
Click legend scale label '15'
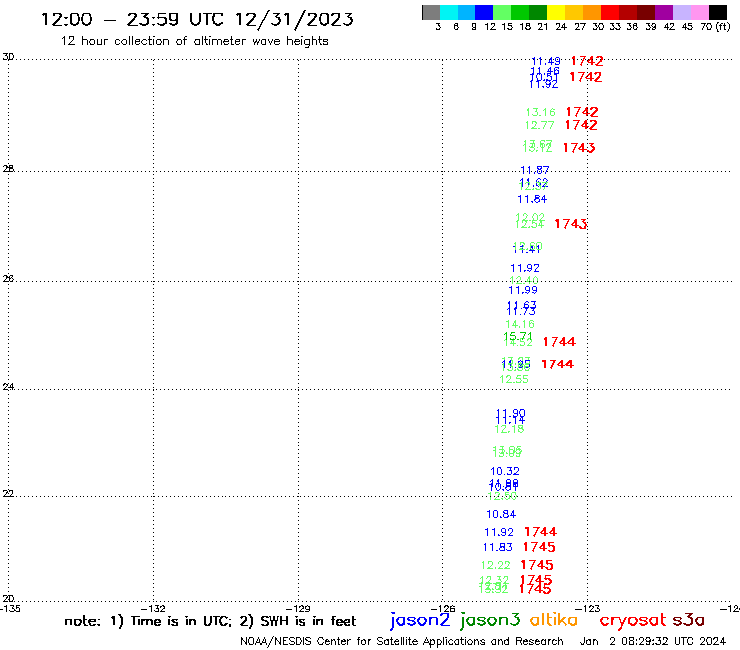507,27
